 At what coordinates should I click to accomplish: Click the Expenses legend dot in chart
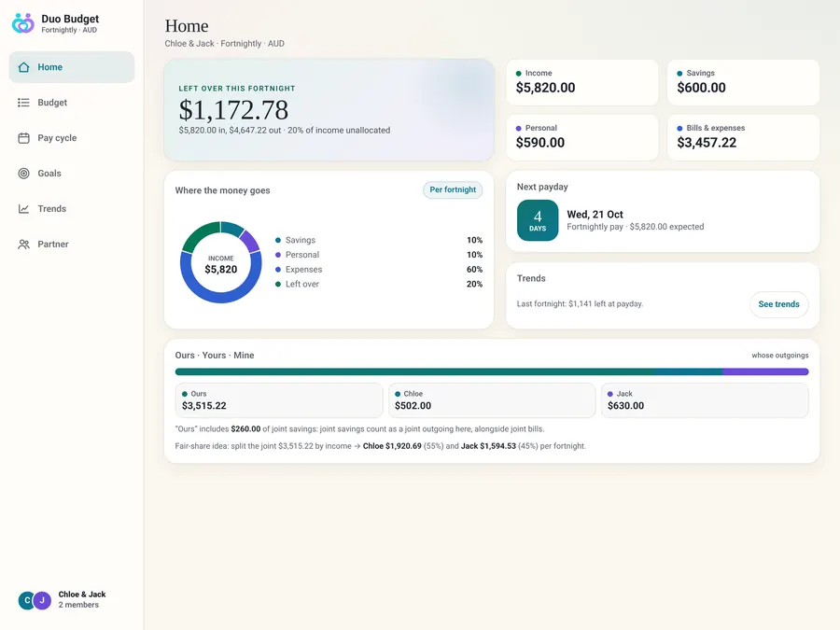coord(278,270)
